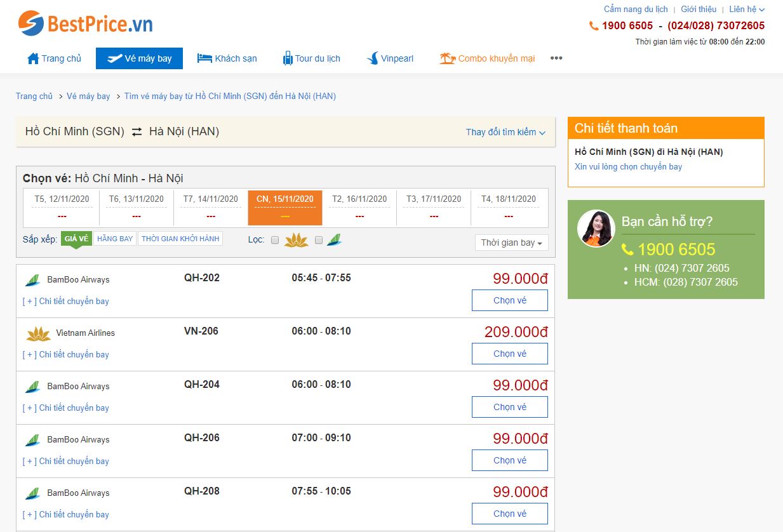Expand Chi tiết chuyến bay for VN-206
The height and width of the screenshot is (532, 783).
point(66,355)
